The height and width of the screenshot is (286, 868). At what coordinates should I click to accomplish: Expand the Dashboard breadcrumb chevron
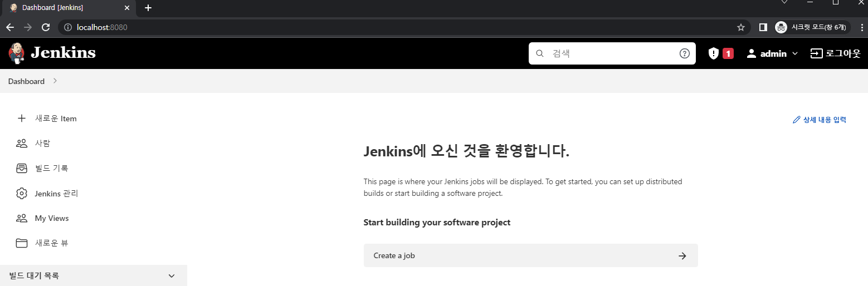tap(55, 81)
